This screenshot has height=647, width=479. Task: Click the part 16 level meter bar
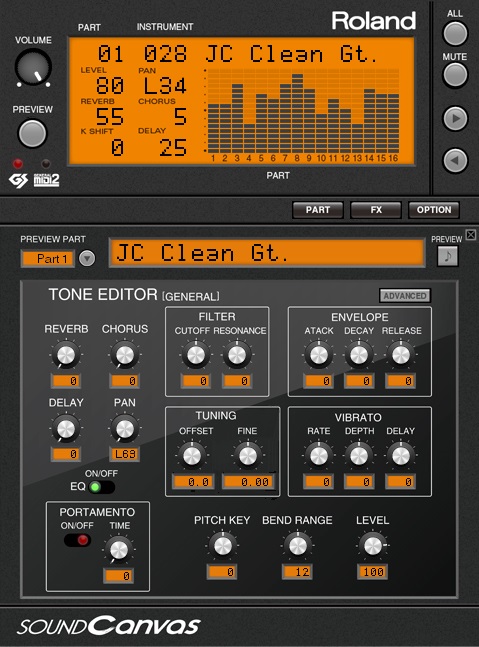(x=394, y=123)
